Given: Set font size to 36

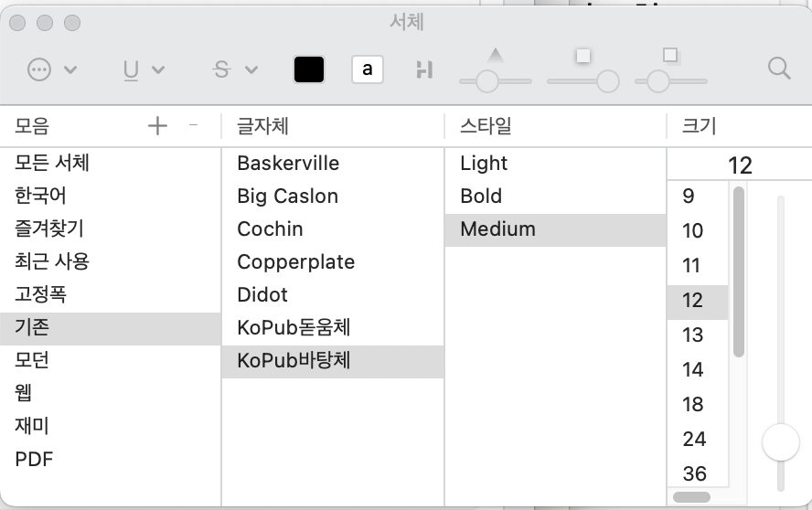Looking at the screenshot, I should pyautogui.click(x=698, y=473).
